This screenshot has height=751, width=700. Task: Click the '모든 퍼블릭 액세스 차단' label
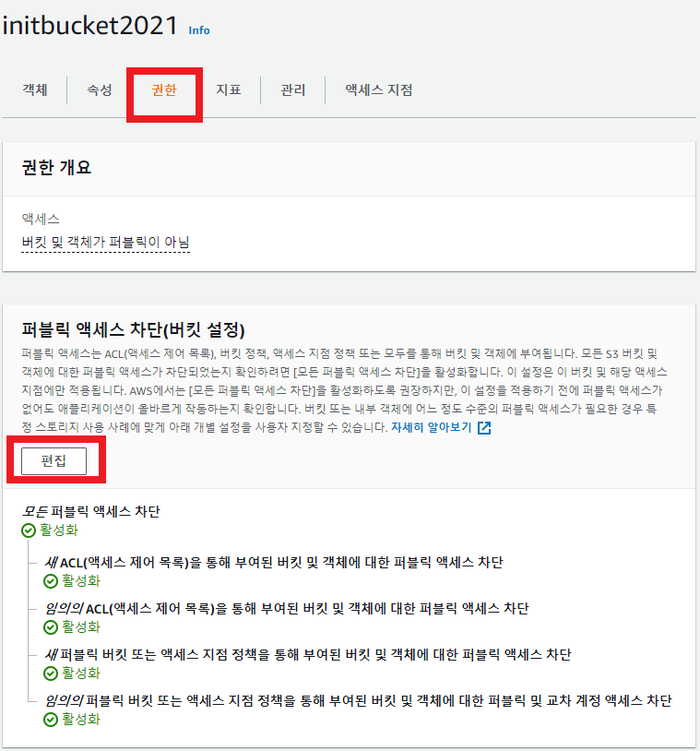point(91,511)
